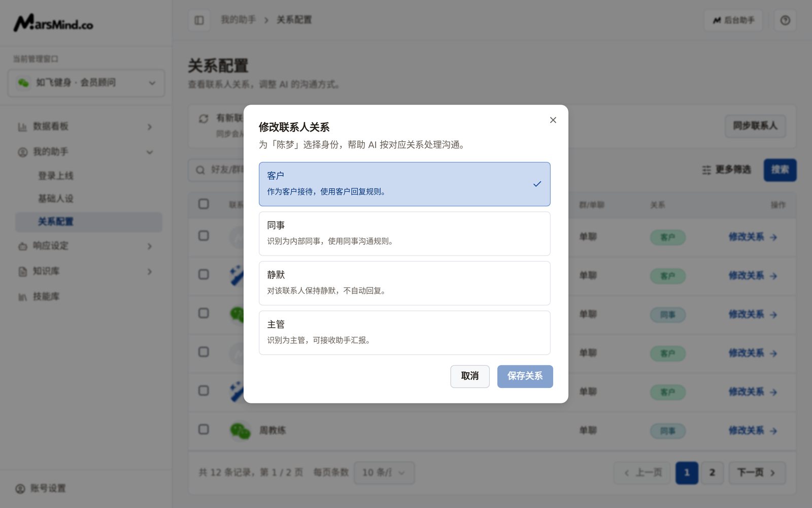Image resolution: width=812 pixels, height=508 pixels.
Task: Open the help question mark icon
Action: pos(785,20)
